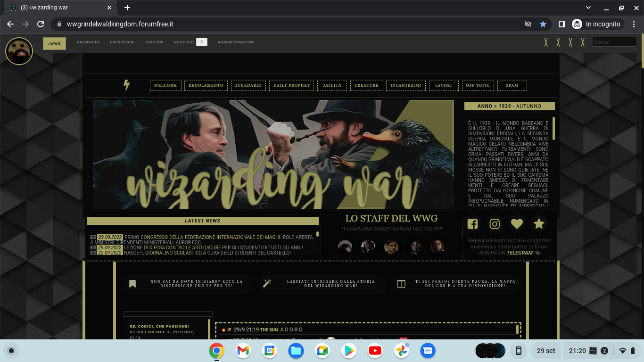
Task: Open the browser side panel icon
Action: tap(562, 24)
